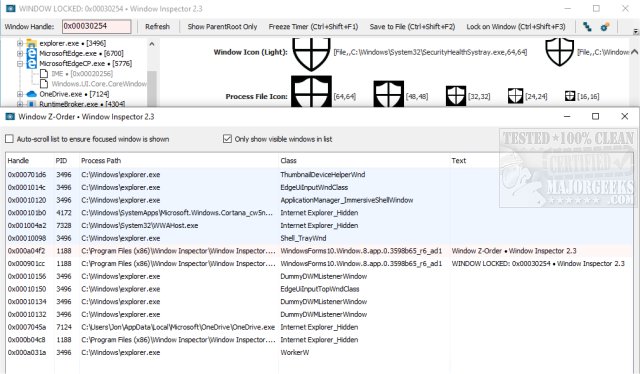640x374 pixels.
Task: Click the toolbar overflow arrow at far right
Action: (635, 31)
